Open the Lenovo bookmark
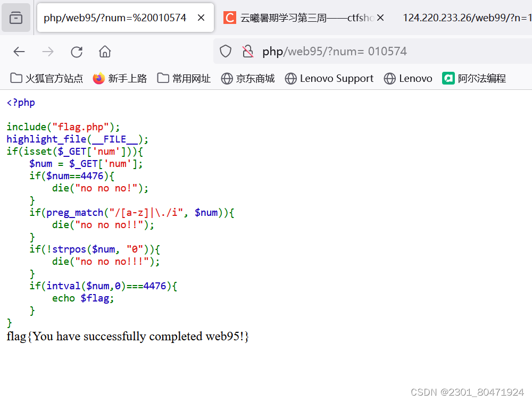532x402 pixels. point(408,78)
